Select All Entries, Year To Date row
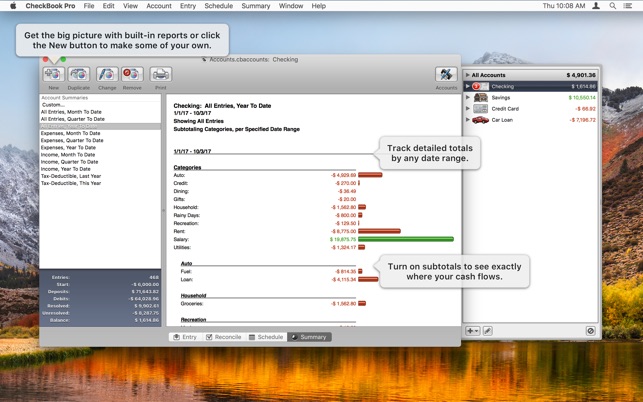 (100, 126)
